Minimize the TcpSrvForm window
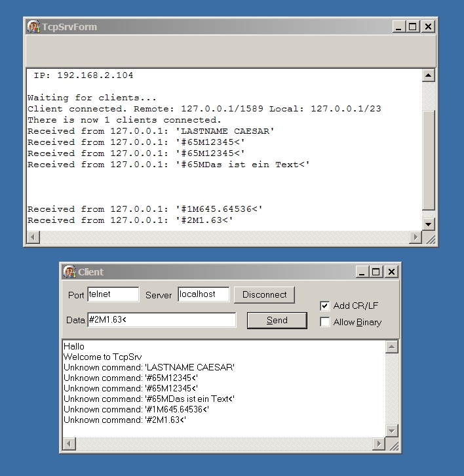464x476 pixels. (x=398, y=27)
